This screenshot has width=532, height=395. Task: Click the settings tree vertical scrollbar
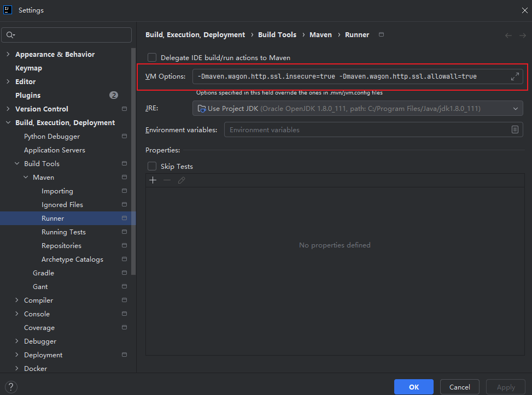click(x=133, y=161)
